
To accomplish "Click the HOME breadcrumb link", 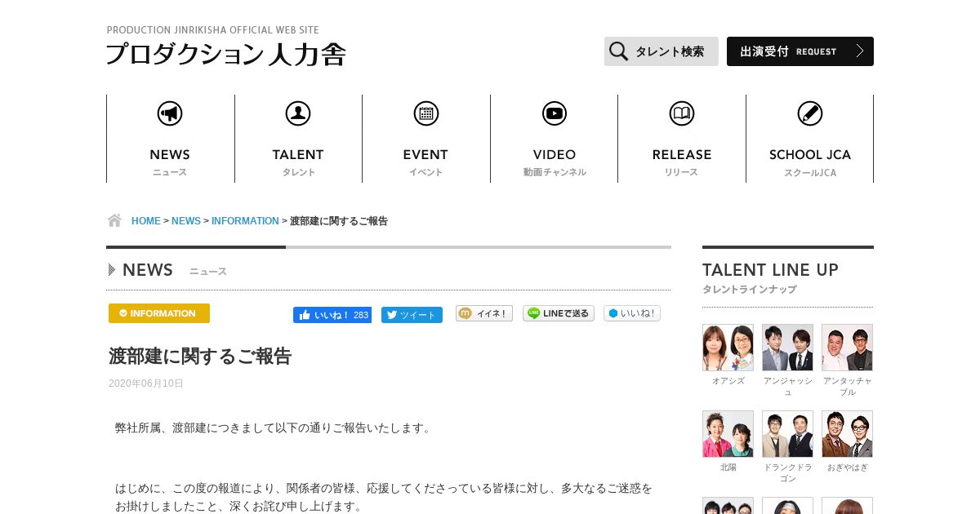I will [x=146, y=221].
